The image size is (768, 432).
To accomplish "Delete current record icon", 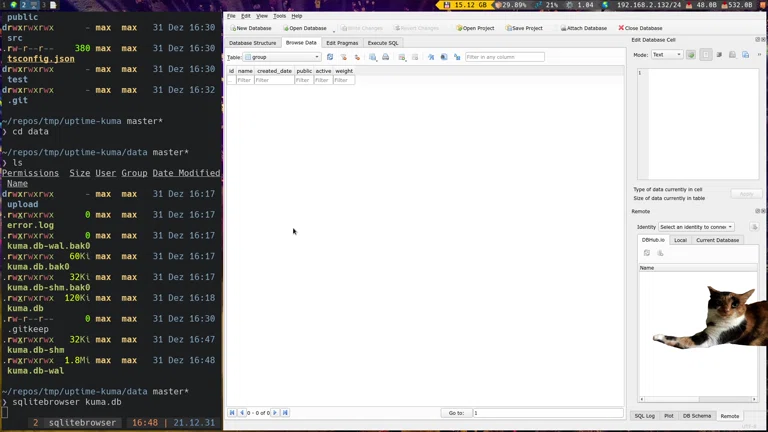I will pos(415,57).
